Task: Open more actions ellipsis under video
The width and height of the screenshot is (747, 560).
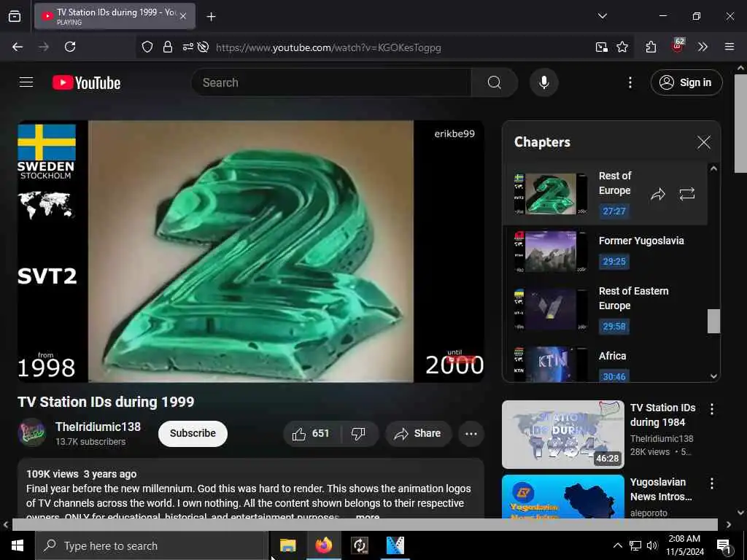Action: click(471, 434)
